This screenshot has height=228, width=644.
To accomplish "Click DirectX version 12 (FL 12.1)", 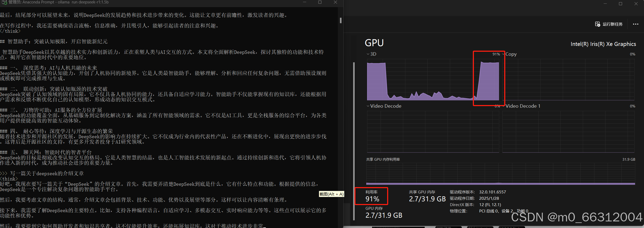I will 490,205.
